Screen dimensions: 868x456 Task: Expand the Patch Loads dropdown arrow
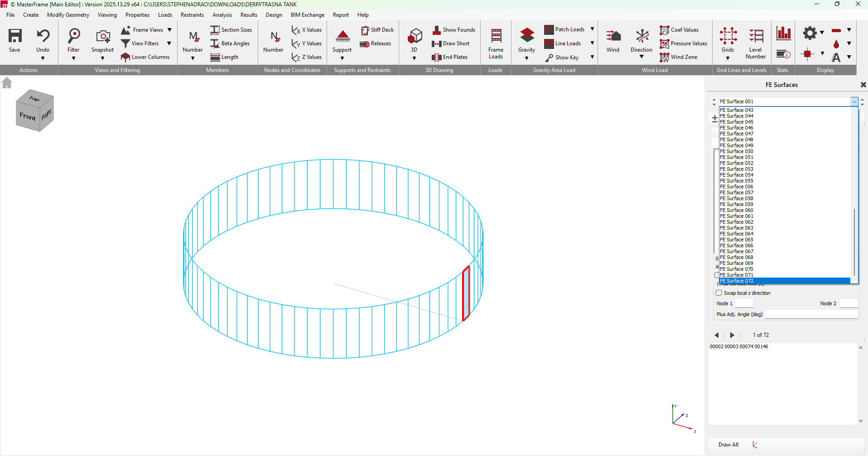click(592, 29)
